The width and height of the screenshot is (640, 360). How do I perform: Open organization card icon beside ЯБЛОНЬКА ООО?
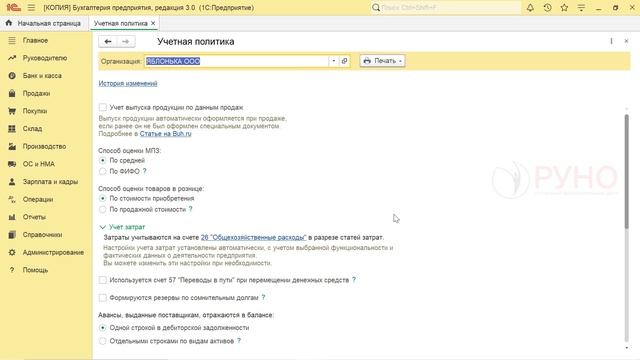point(344,61)
